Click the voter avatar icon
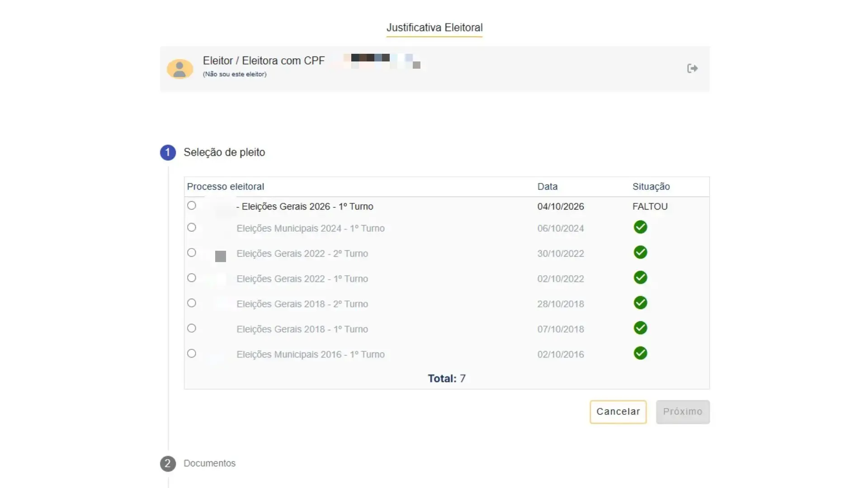This screenshot has height=488, width=868. click(x=180, y=69)
